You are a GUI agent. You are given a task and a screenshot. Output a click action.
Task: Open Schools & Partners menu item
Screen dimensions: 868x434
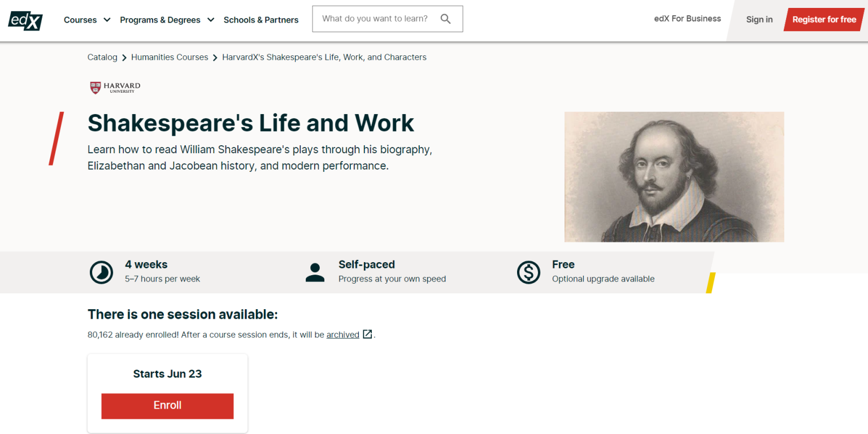point(261,20)
